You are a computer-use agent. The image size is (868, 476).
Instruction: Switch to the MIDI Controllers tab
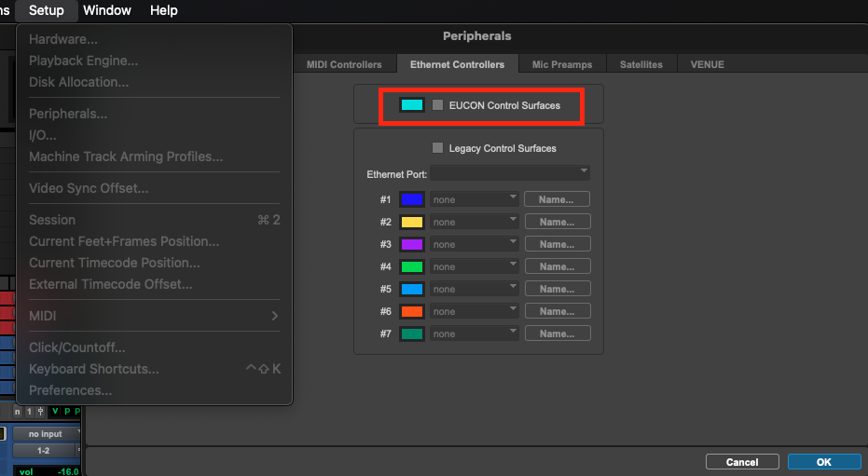click(x=344, y=64)
